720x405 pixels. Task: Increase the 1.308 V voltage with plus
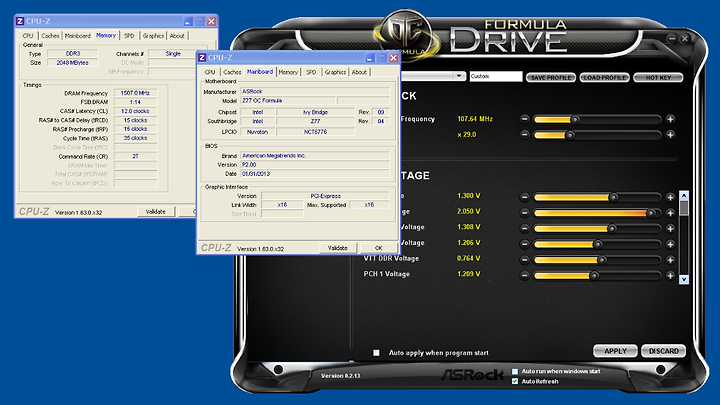click(670, 228)
